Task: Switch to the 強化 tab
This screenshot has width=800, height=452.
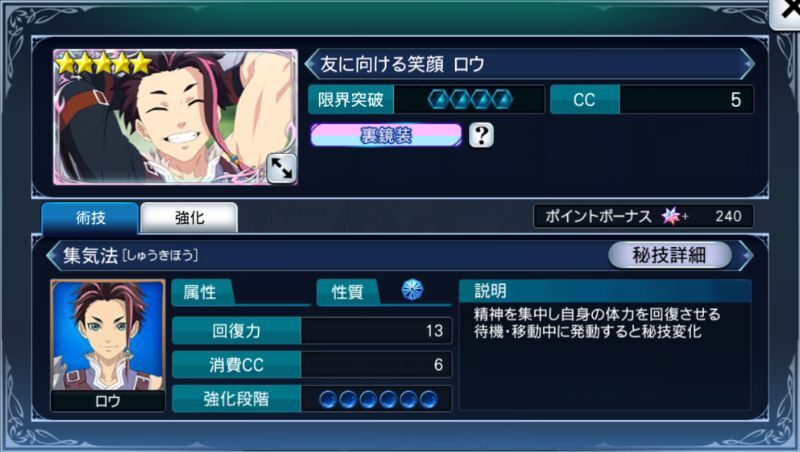Action: coord(189,218)
